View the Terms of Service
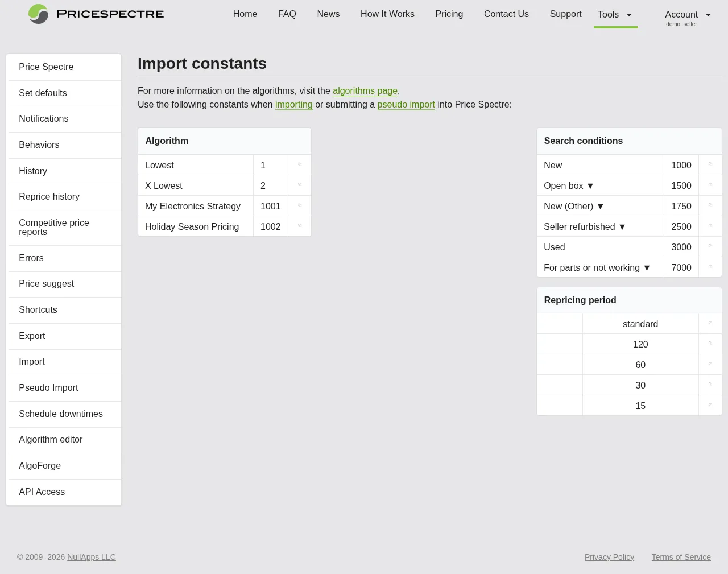728x574 pixels. pos(681,557)
